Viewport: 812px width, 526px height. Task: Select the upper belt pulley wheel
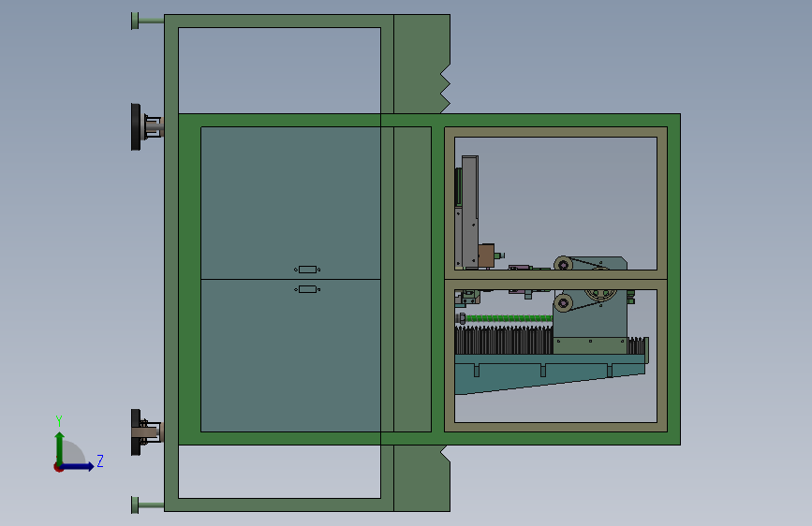pos(563,264)
